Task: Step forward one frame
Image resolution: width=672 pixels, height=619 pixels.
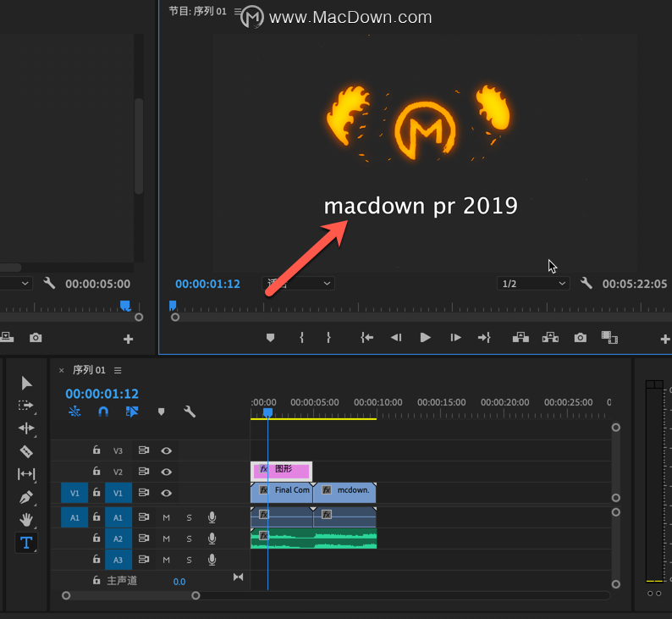Action: [455, 338]
